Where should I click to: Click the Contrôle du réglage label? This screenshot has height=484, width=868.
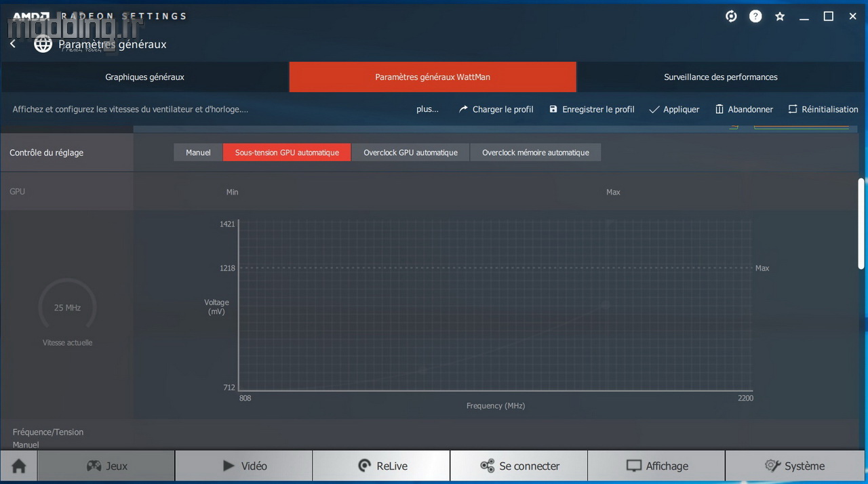click(47, 153)
